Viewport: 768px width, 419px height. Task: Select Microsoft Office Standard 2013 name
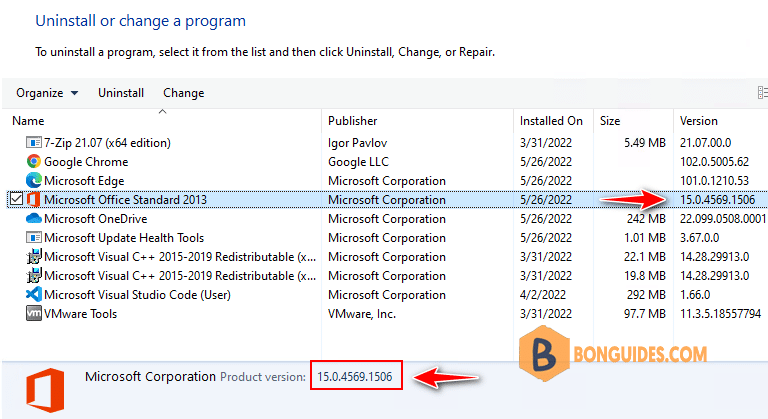[125, 199]
